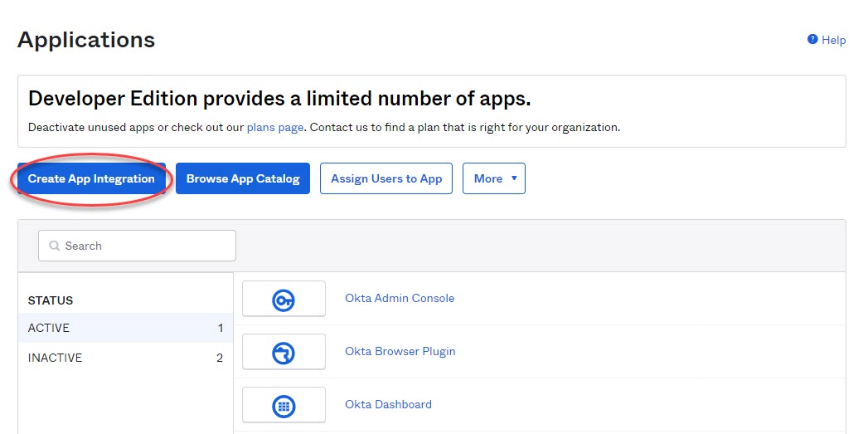Click the Developer Edition banner heading
The height and width of the screenshot is (434, 868).
(x=279, y=99)
